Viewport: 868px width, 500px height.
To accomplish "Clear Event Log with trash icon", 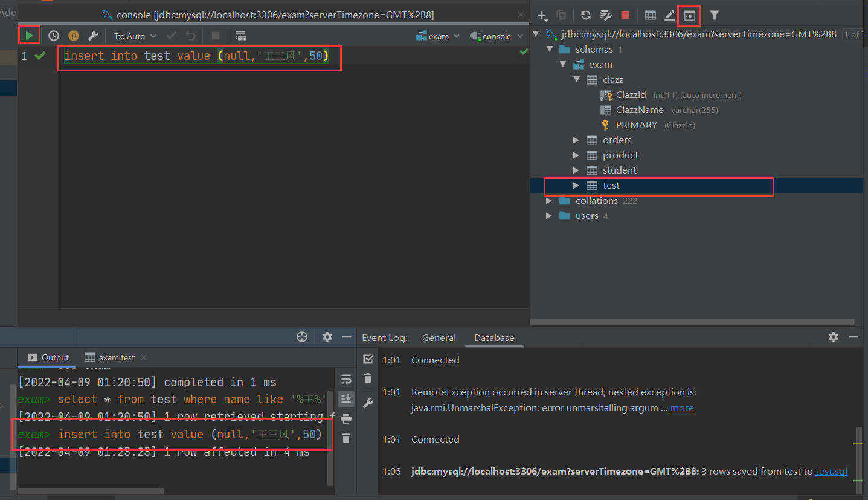I will (x=368, y=378).
